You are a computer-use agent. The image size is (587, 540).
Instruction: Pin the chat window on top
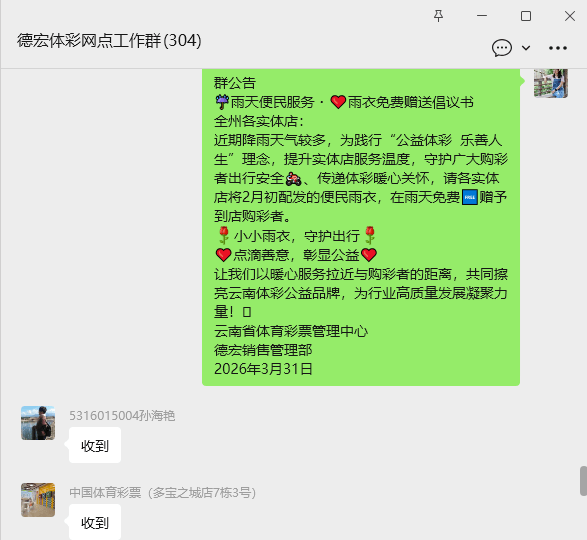click(x=438, y=16)
